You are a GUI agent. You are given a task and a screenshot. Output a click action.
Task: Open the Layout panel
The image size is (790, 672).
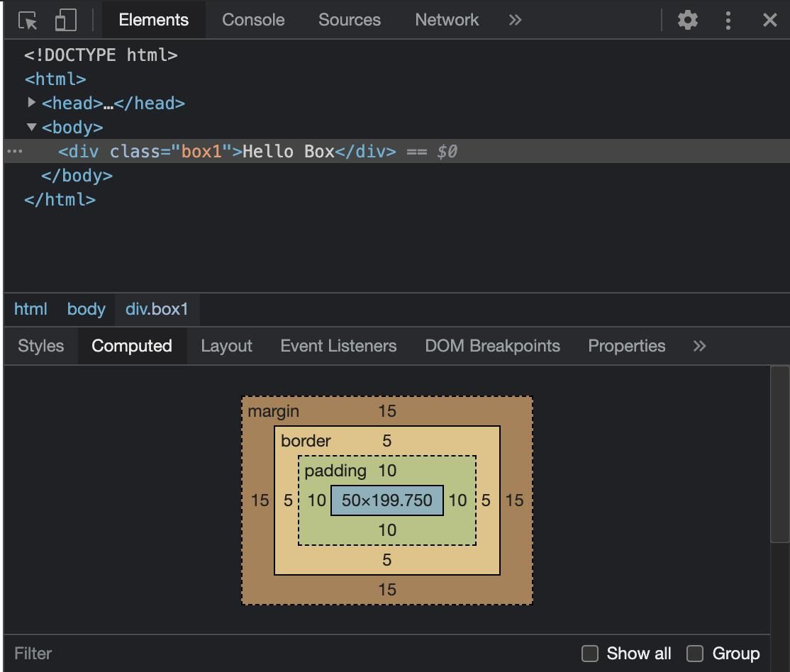[x=226, y=346]
